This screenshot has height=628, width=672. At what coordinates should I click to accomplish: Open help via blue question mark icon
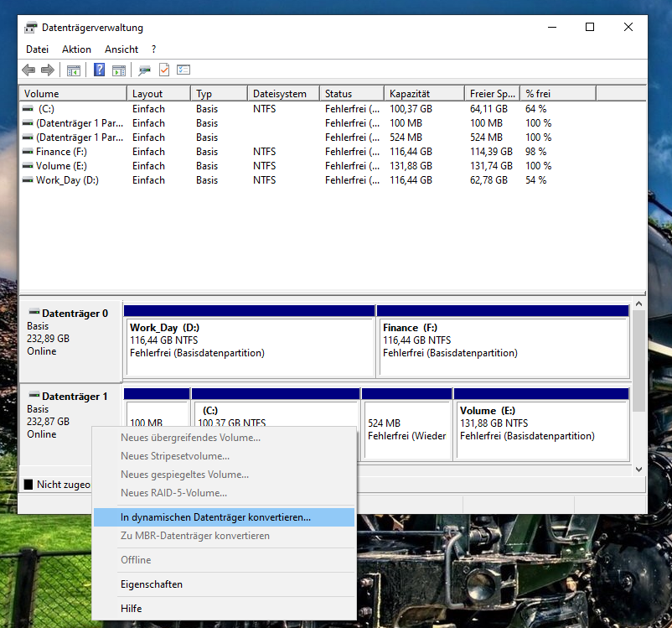coord(99,70)
